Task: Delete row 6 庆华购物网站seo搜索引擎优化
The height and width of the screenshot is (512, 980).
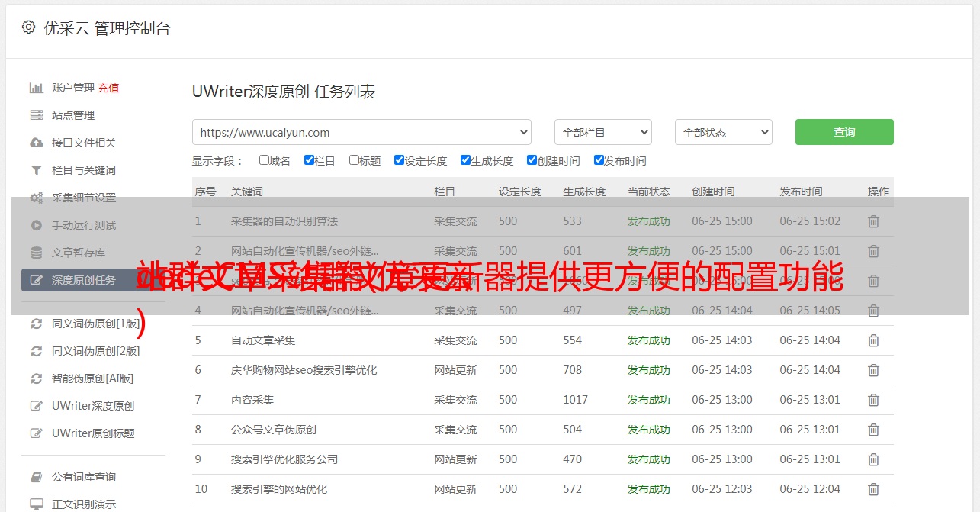Action: click(874, 370)
